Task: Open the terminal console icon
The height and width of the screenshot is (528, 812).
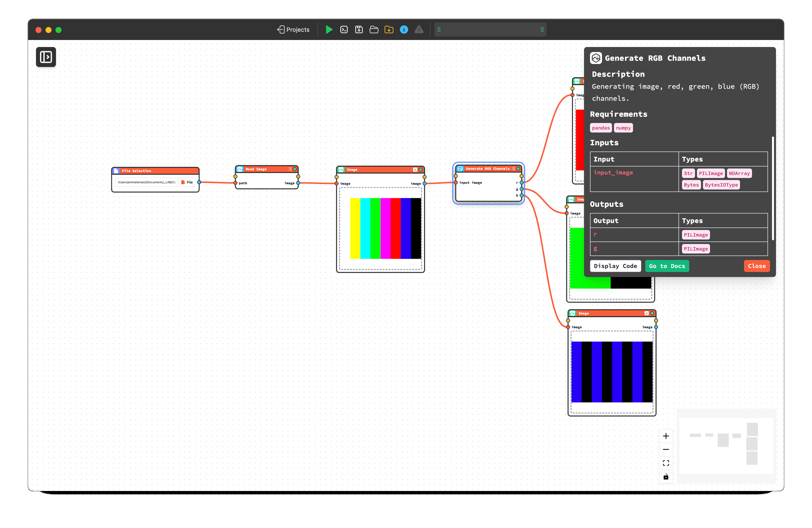Action: click(x=344, y=30)
